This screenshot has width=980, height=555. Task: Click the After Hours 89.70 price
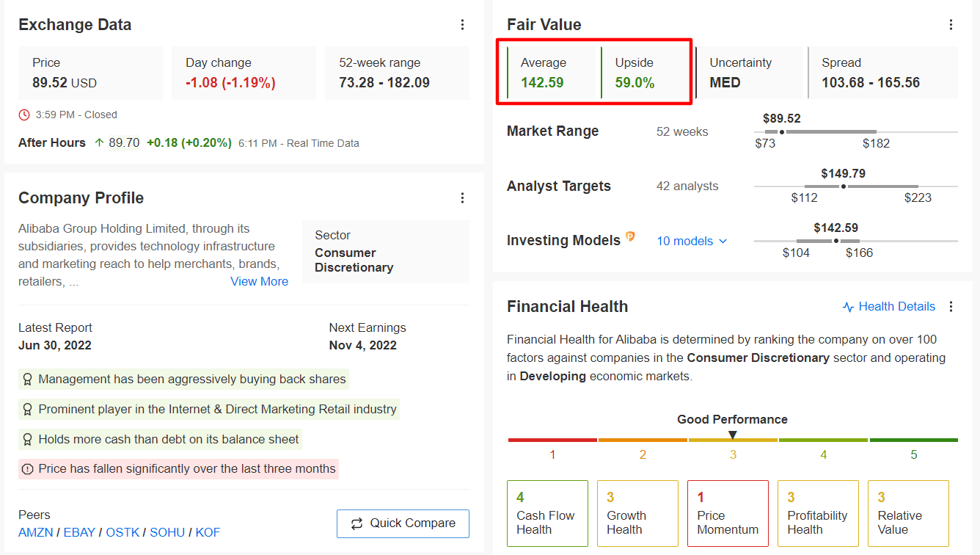(x=124, y=143)
